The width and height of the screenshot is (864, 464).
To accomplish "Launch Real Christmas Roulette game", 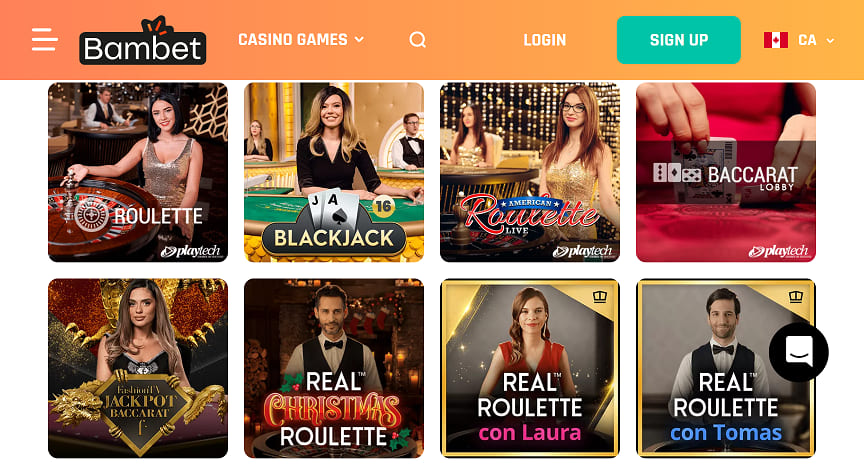I will click(x=334, y=368).
